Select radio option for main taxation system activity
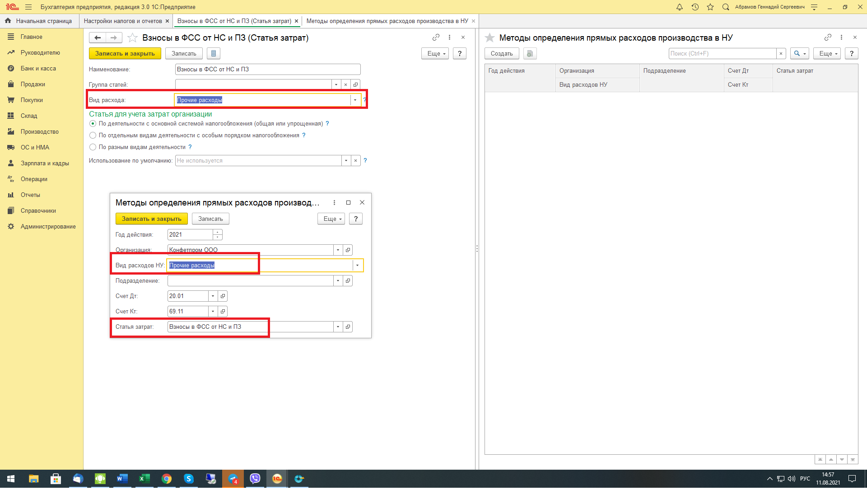867x504 pixels. point(93,124)
